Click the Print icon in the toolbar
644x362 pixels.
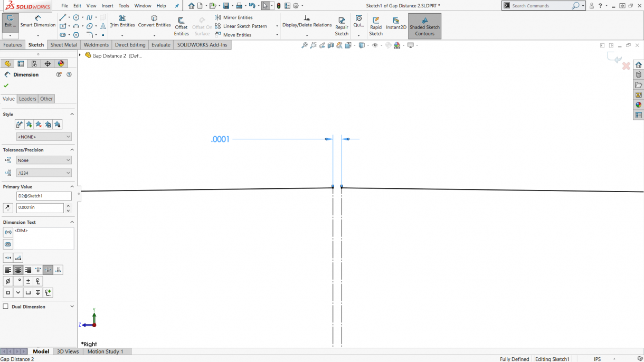coord(239,6)
